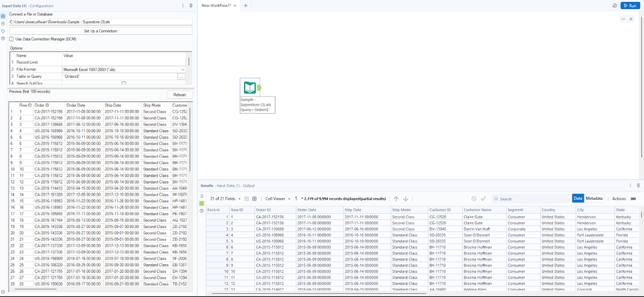Zoom out of the workflow canvas
The height and width of the screenshot is (297, 644).
(622, 19)
